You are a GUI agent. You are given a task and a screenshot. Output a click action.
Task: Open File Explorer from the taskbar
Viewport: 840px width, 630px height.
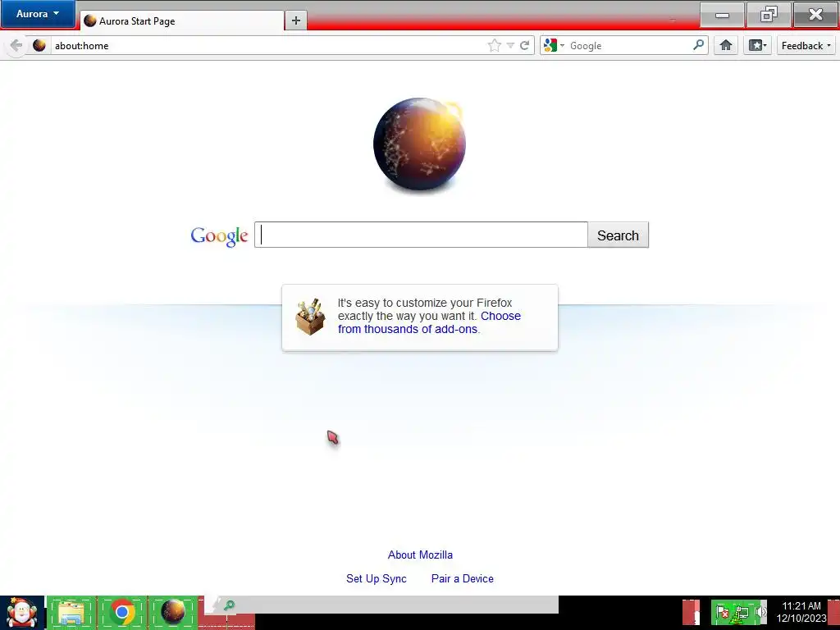71,613
